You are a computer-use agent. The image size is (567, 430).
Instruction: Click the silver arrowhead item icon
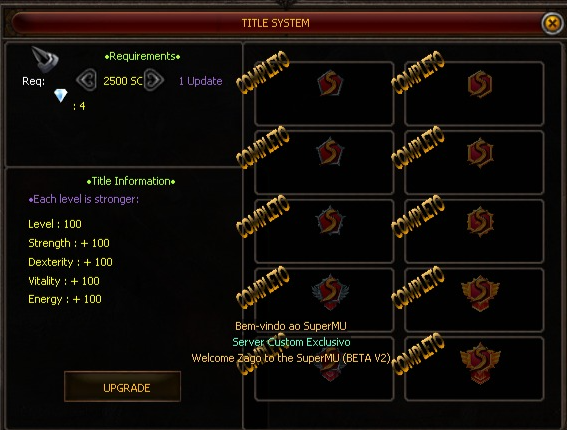(x=45, y=60)
